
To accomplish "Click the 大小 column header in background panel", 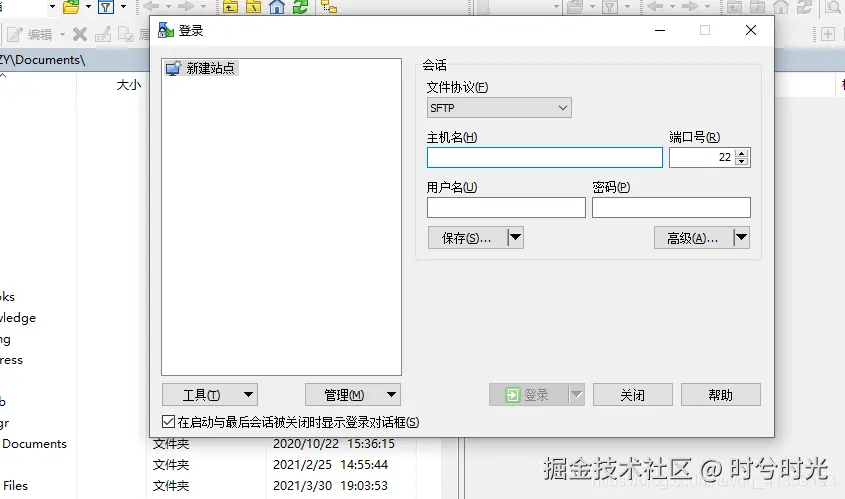I will click(x=129, y=85).
